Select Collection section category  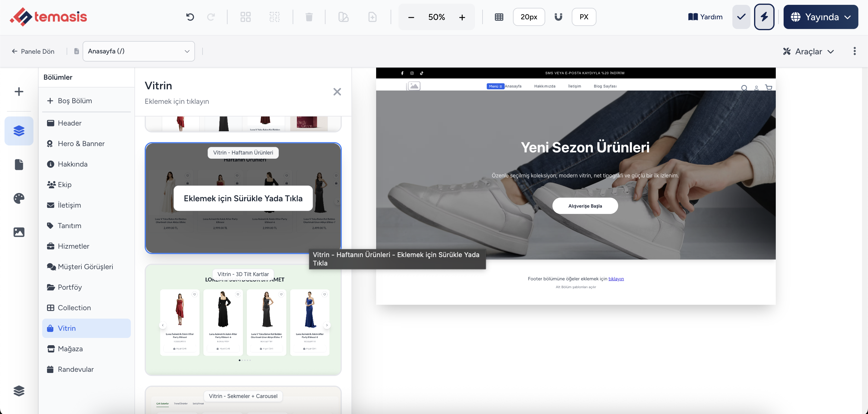pos(86,308)
